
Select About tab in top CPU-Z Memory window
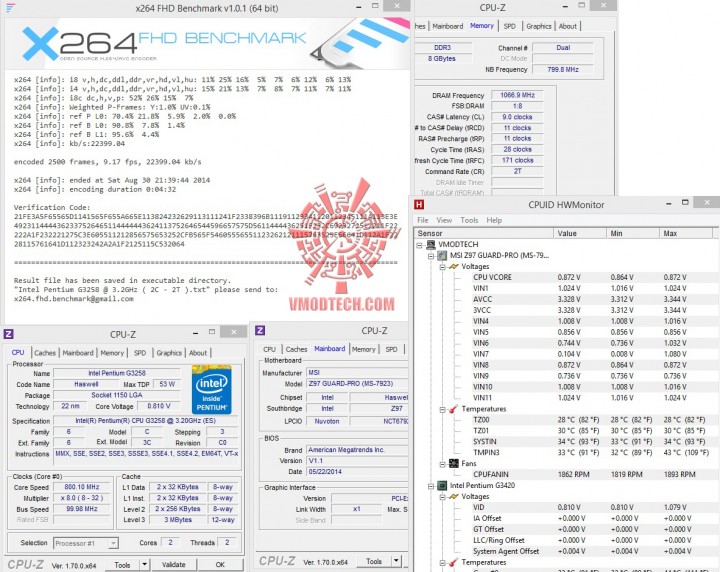click(568, 26)
